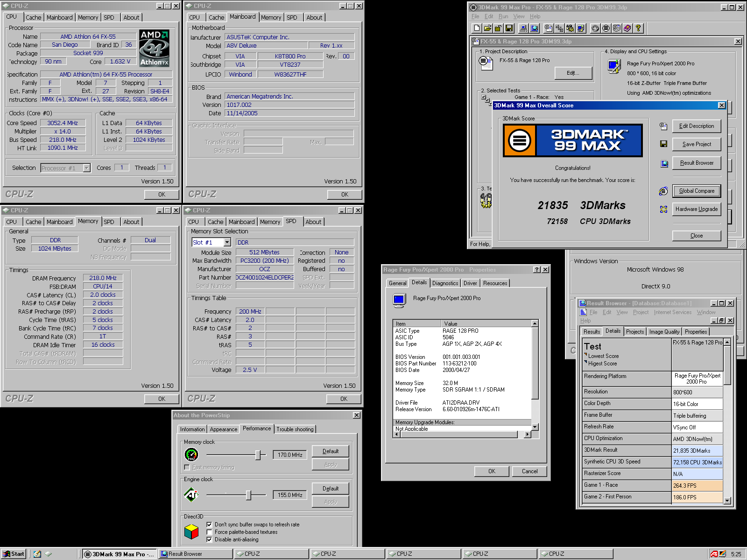The image size is (747, 560).
Task: Click the Edit Description button
Action: point(697,126)
